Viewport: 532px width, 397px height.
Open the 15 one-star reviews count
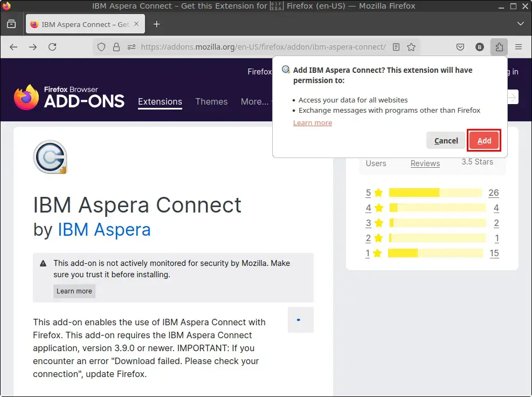click(x=494, y=254)
